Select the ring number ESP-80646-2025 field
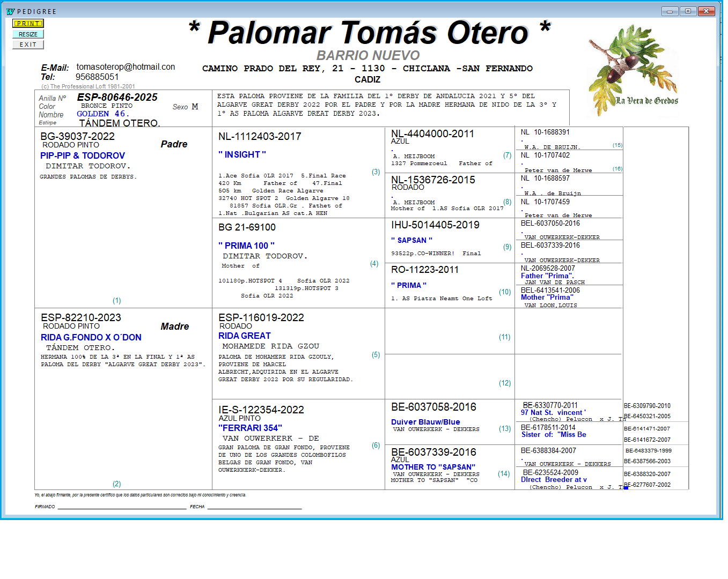Screen dimensions: 728x579 click(x=117, y=97)
